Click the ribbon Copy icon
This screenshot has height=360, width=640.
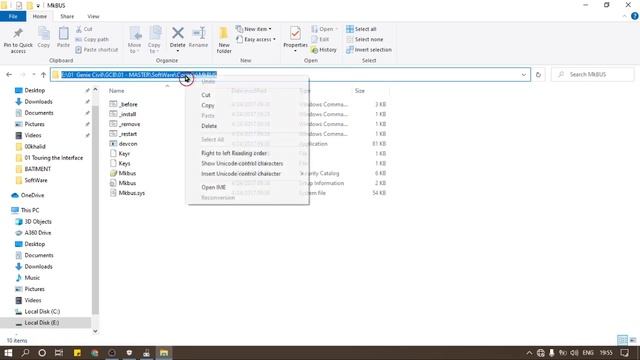click(44, 37)
